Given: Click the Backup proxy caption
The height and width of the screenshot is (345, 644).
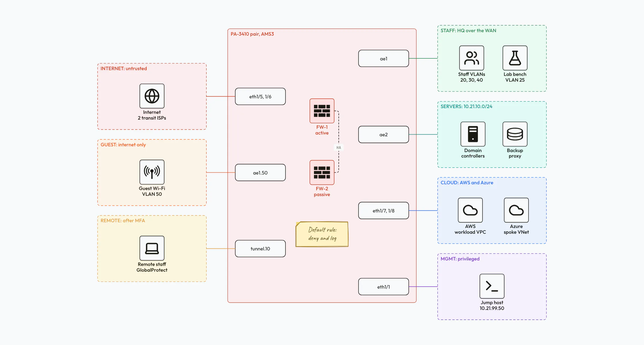Looking at the screenshot, I should click(x=515, y=153).
